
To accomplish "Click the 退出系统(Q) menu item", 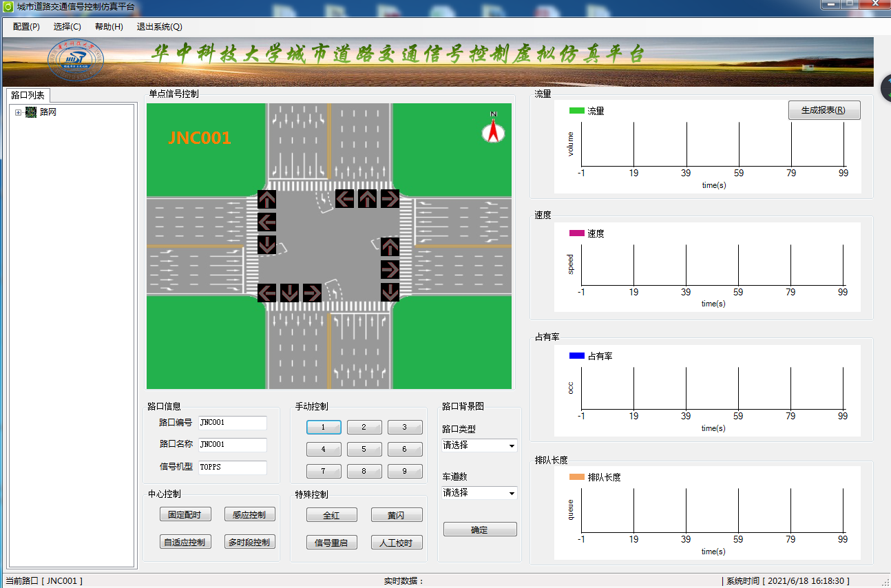I will pyautogui.click(x=159, y=27).
